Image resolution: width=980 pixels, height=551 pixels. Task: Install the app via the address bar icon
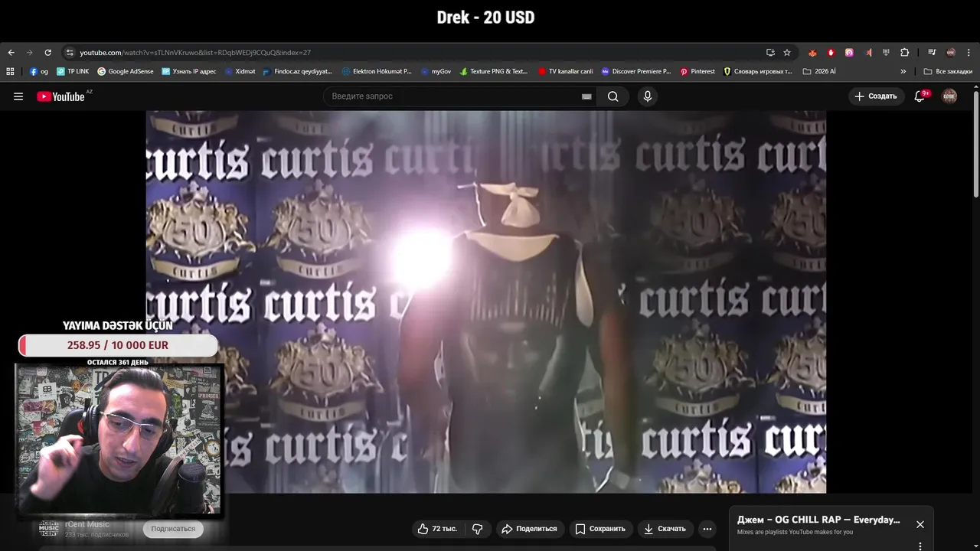(x=770, y=53)
